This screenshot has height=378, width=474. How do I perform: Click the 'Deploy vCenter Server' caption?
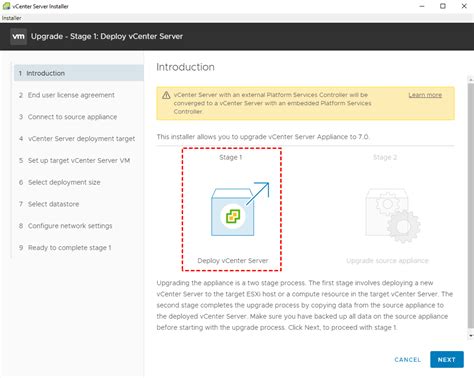click(x=233, y=261)
